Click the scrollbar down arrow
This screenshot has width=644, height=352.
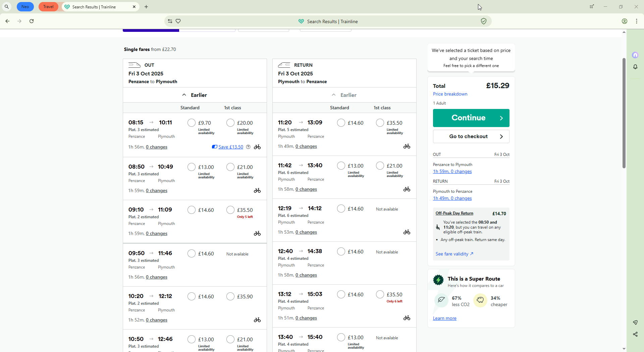coord(624,349)
